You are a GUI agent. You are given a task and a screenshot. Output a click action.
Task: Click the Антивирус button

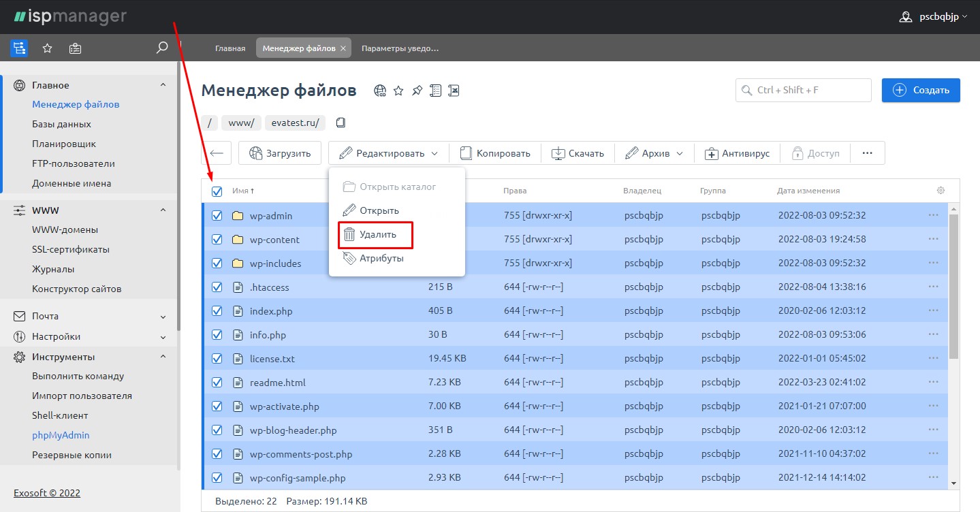(737, 153)
